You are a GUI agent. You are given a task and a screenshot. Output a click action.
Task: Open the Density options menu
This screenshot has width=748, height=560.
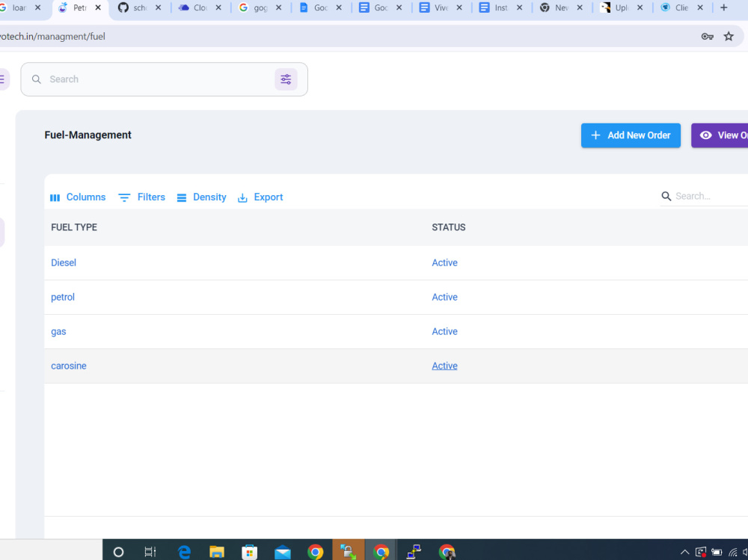[x=201, y=197]
